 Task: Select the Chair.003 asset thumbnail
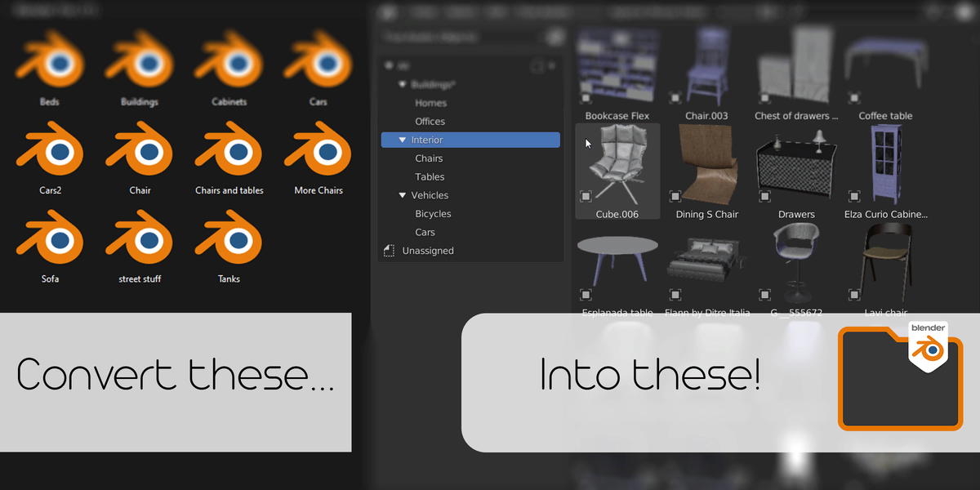click(707, 65)
